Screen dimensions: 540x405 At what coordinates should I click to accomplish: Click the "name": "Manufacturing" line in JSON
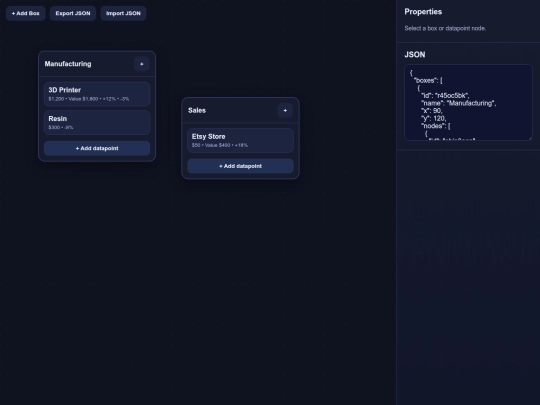click(459, 103)
